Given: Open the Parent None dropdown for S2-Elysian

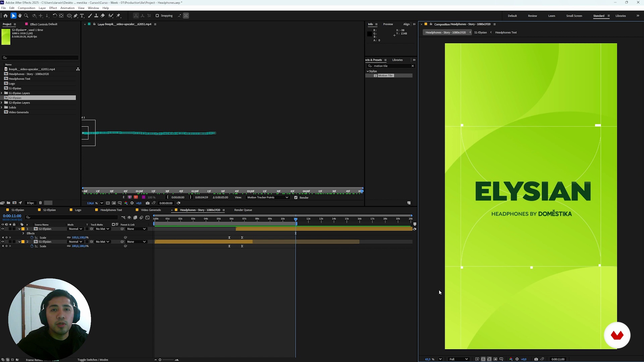Looking at the screenshot, I should click(136, 229).
